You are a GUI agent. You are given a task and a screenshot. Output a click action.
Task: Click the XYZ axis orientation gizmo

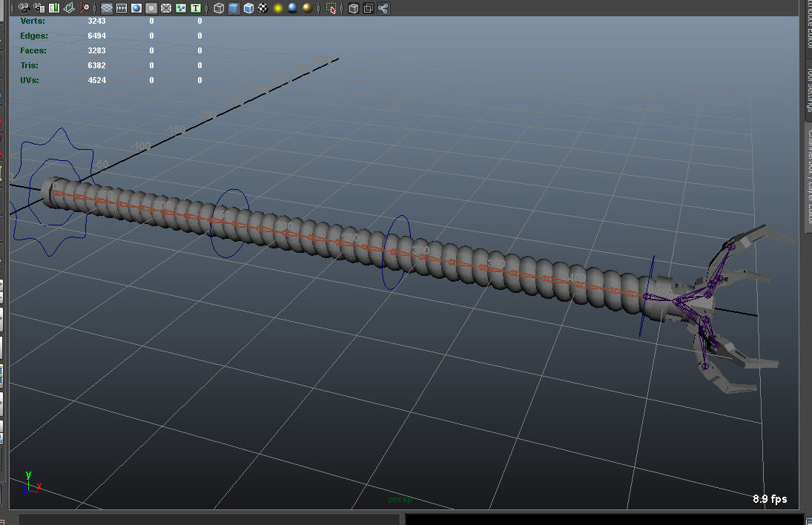pos(31,483)
